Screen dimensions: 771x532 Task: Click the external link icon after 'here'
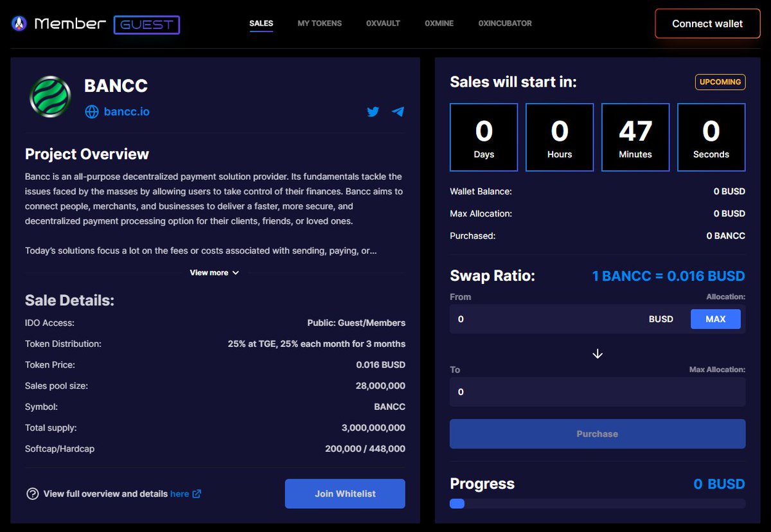tap(197, 494)
